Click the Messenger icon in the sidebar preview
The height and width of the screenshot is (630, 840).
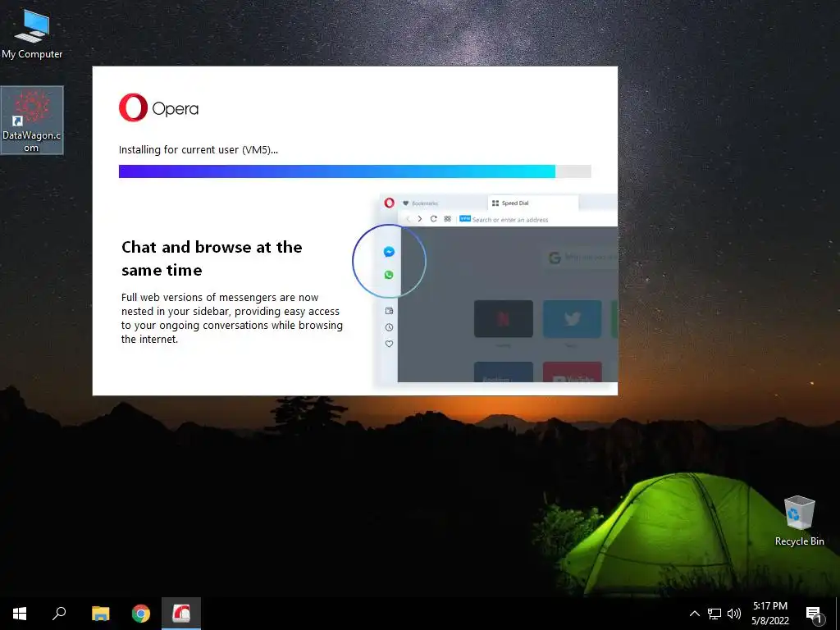(x=389, y=252)
